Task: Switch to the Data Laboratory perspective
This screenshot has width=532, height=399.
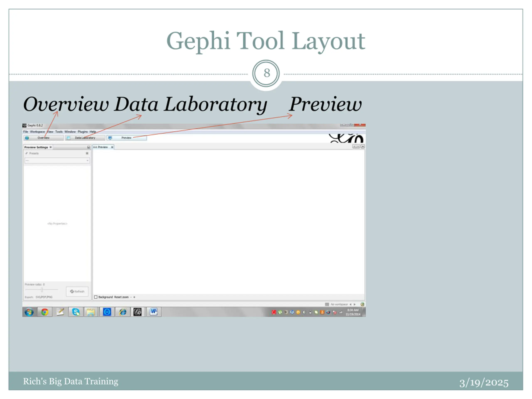Action: (85, 138)
